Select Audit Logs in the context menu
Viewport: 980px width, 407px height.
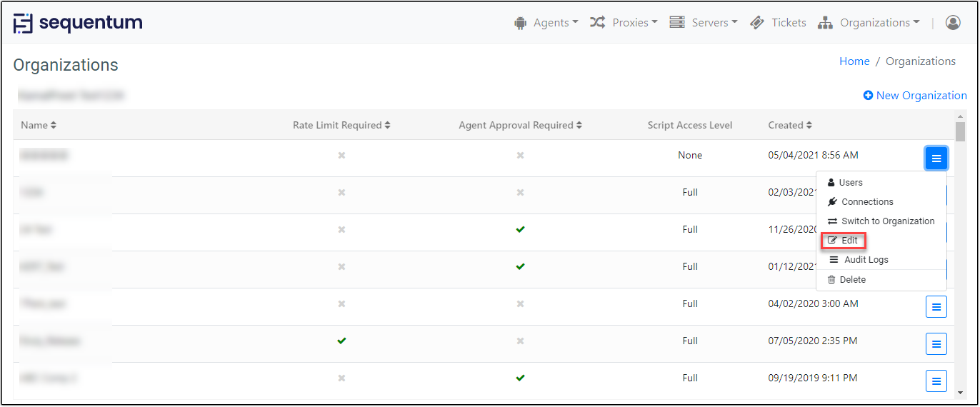pyautogui.click(x=866, y=260)
